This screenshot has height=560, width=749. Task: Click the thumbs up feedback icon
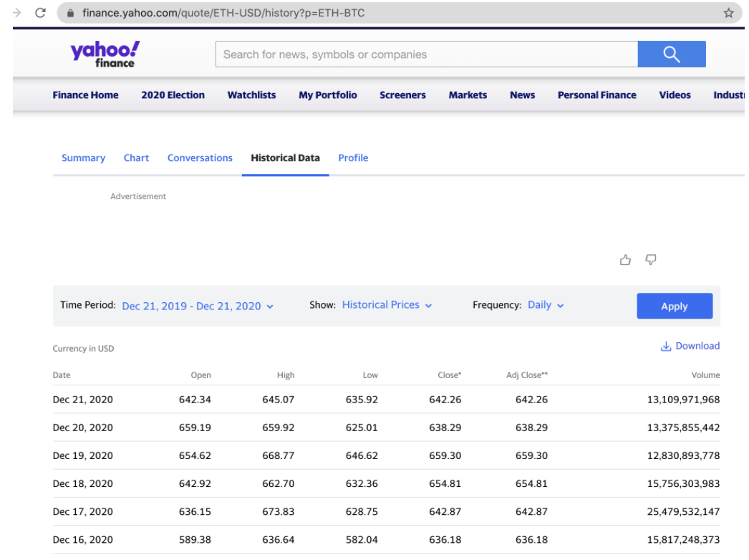click(x=625, y=259)
